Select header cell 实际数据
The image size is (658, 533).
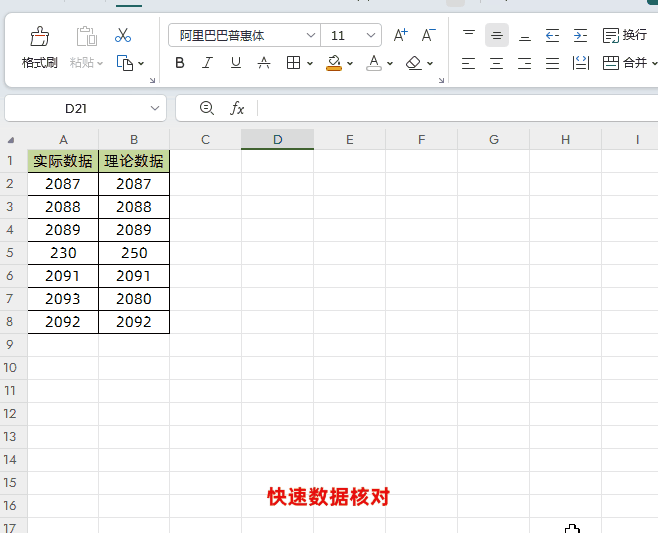coord(63,161)
